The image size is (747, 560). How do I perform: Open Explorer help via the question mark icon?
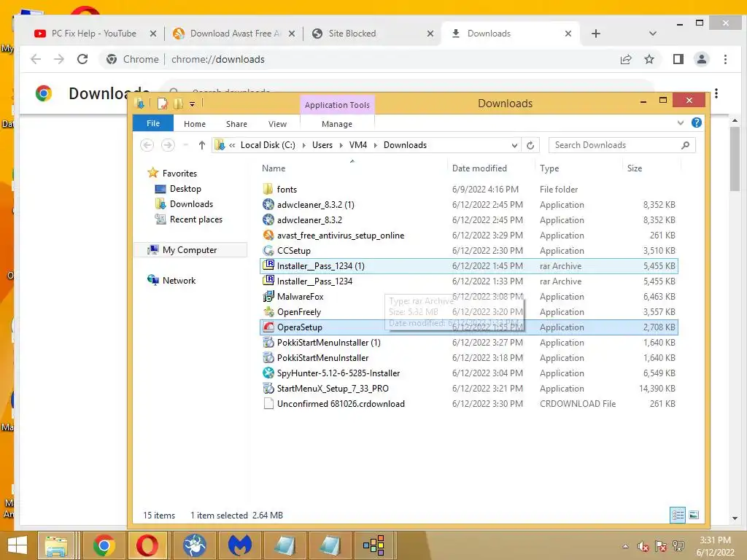(697, 122)
